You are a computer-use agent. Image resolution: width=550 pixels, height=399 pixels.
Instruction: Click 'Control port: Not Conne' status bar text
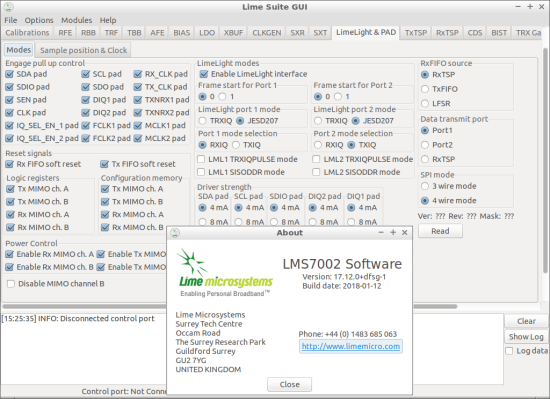click(x=124, y=391)
